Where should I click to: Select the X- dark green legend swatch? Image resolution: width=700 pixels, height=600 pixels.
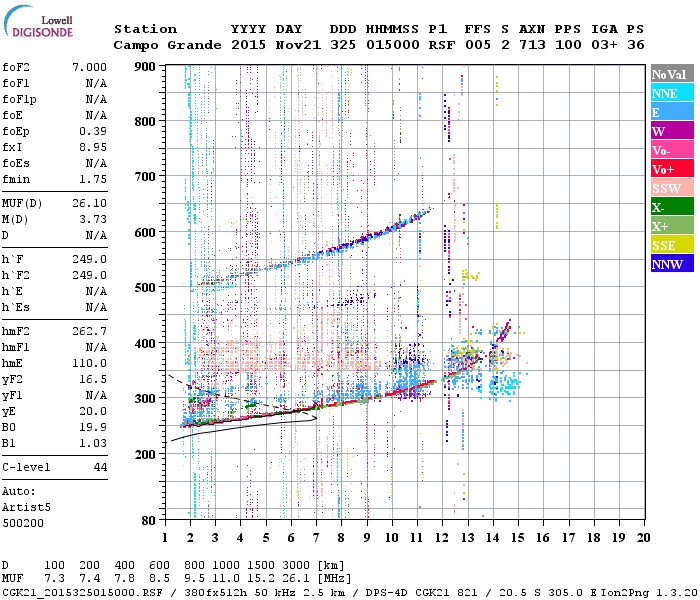(x=672, y=207)
